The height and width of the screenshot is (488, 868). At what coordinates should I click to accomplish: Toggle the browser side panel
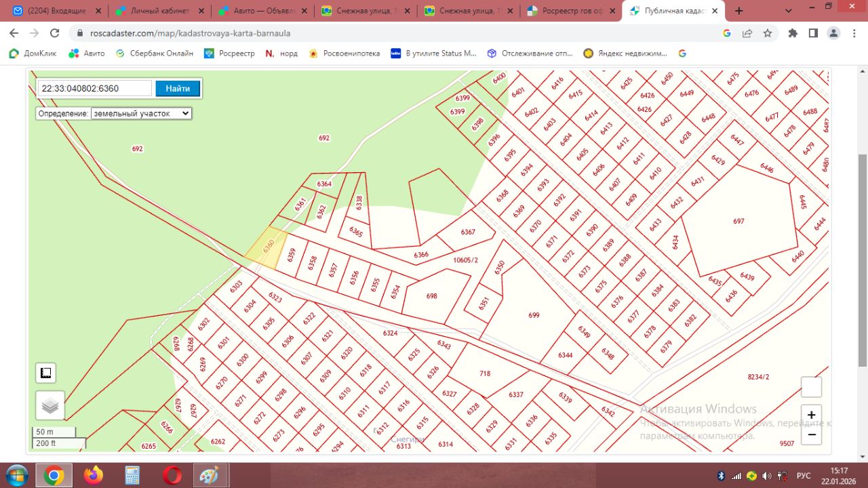813,33
